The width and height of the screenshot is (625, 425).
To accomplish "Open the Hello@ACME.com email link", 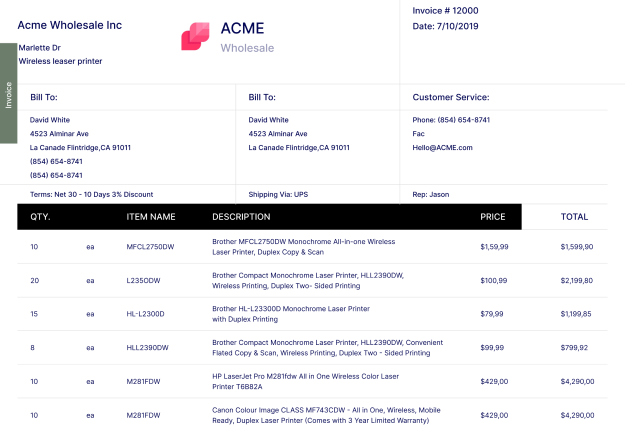I will tap(442, 147).
